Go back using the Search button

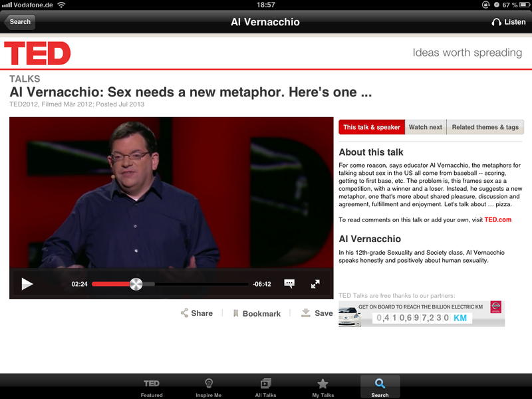20,22
